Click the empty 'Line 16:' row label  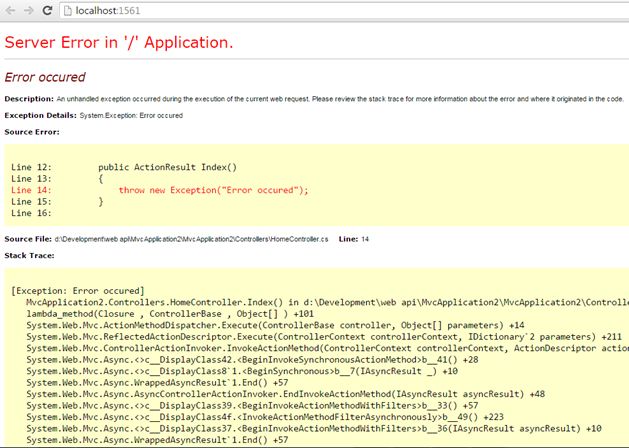(x=31, y=213)
